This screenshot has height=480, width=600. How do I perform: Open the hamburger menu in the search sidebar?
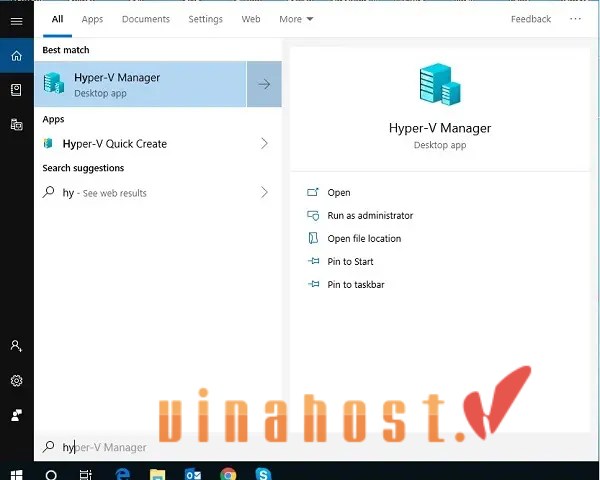point(16,21)
